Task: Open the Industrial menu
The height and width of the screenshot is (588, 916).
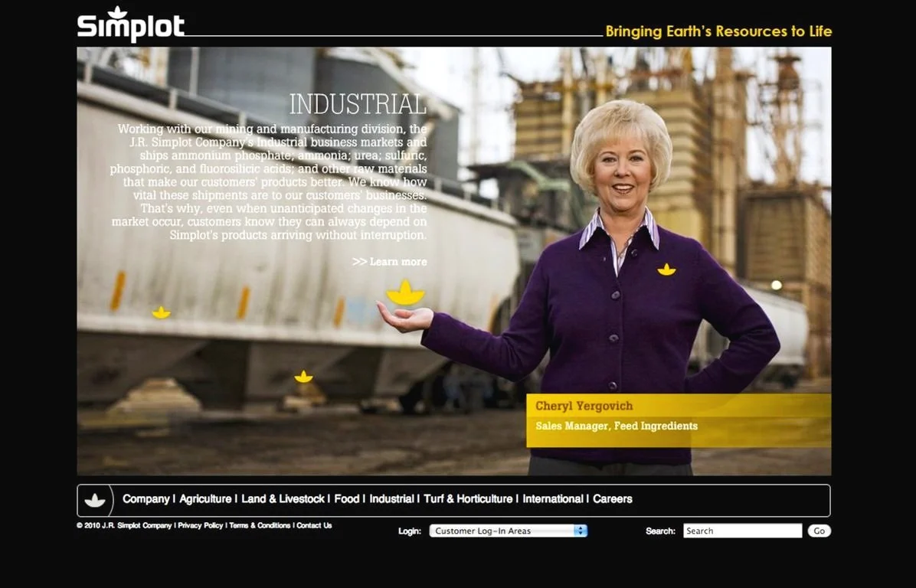Action: click(x=391, y=499)
